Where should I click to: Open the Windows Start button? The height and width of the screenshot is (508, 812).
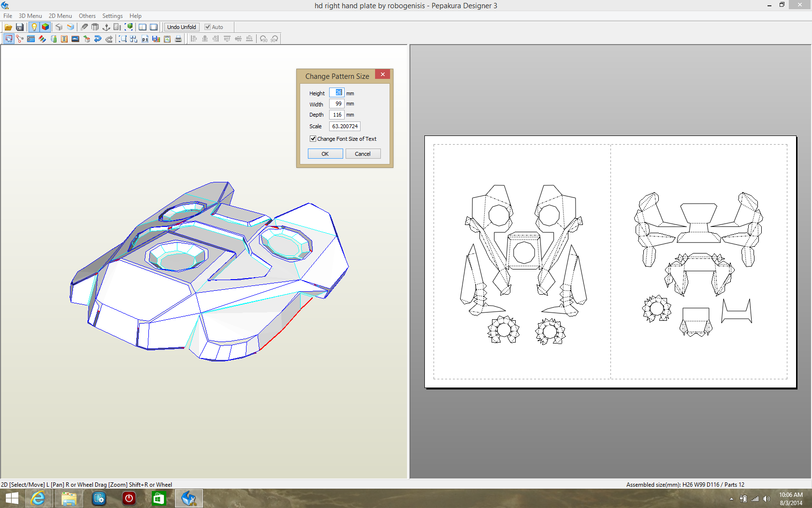(12, 498)
